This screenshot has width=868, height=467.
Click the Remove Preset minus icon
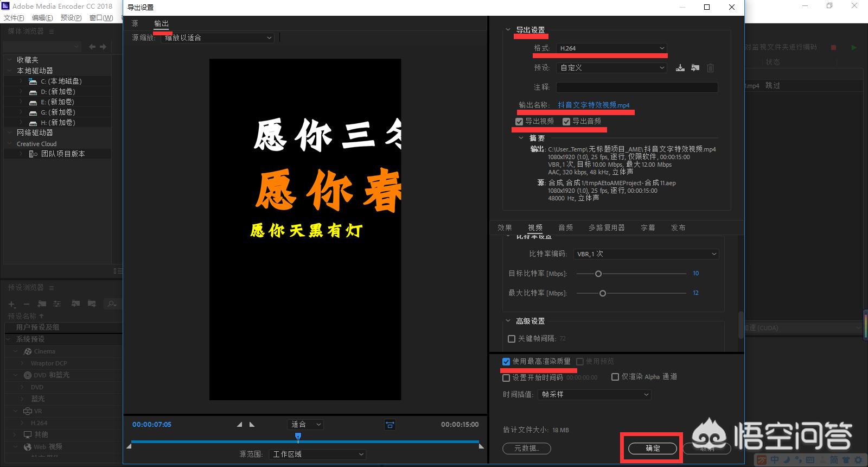point(26,304)
